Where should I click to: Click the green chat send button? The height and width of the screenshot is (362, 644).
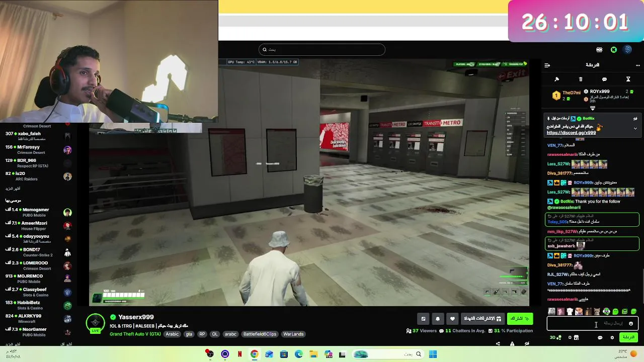(x=629, y=337)
